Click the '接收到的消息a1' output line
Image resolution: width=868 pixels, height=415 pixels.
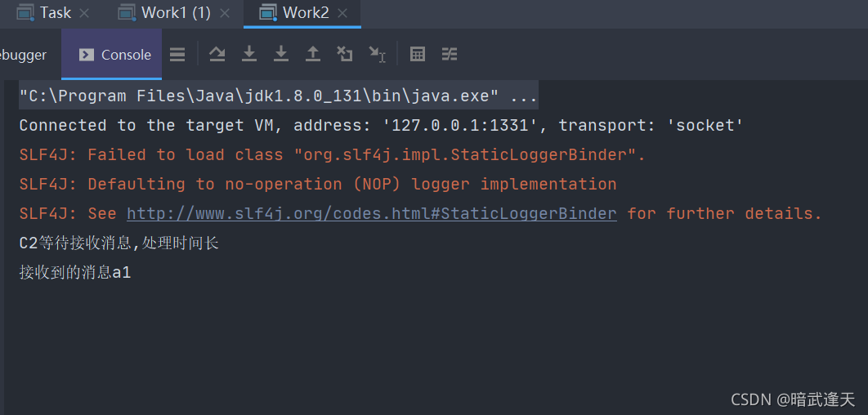point(74,273)
